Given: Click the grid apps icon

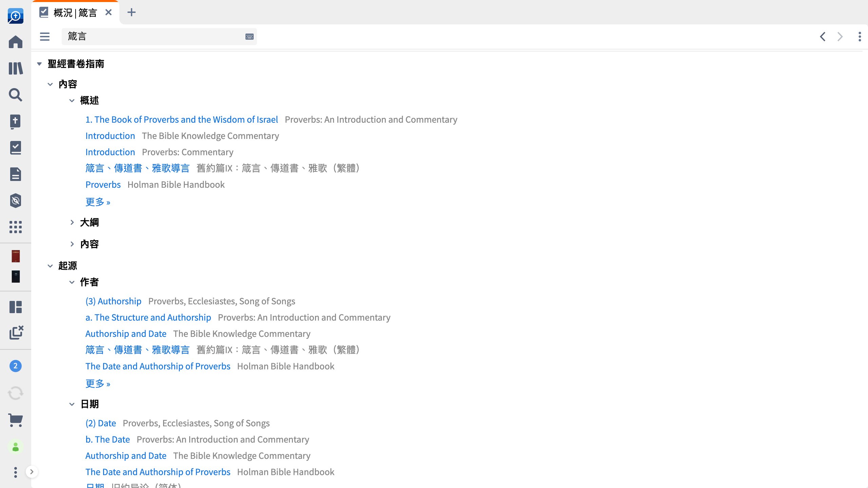Looking at the screenshot, I should tap(16, 227).
